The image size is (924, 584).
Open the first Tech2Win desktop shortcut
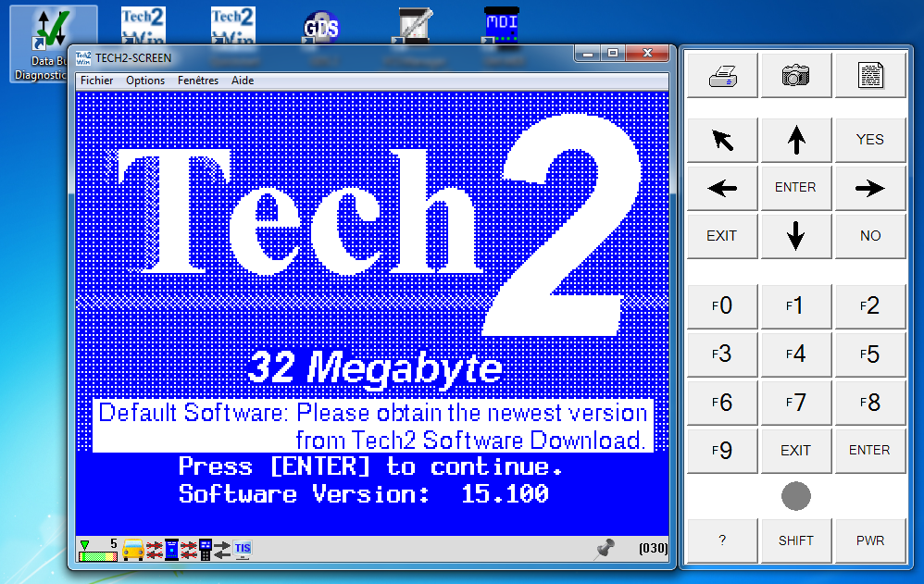coord(144,27)
